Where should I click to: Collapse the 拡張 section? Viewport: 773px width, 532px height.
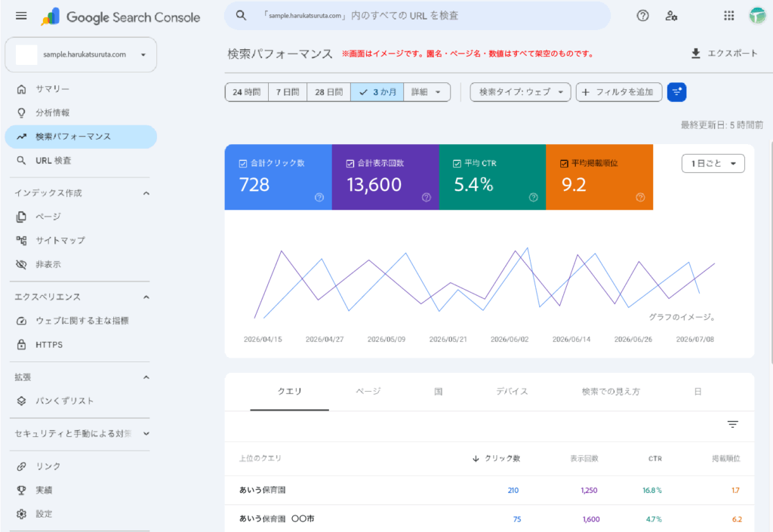click(146, 377)
